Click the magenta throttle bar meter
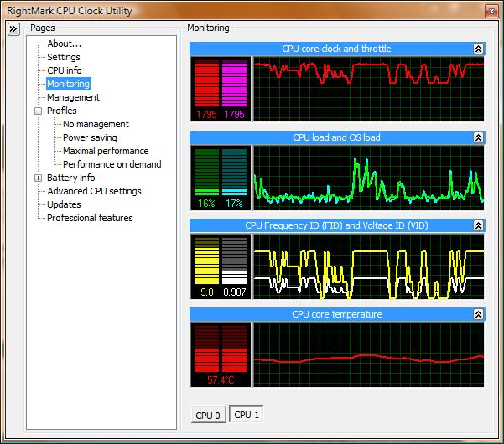504x444 pixels. click(x=234, y=84)
